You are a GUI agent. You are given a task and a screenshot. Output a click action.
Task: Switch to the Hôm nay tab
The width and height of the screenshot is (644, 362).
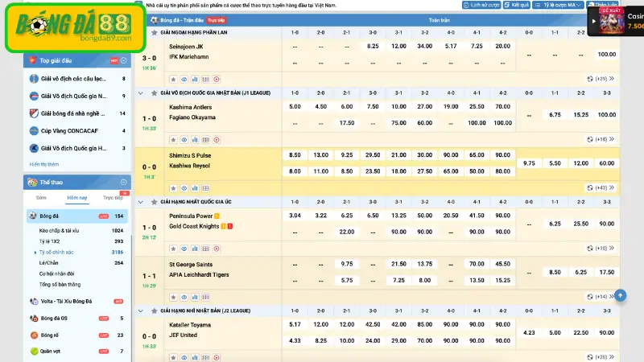77,198
